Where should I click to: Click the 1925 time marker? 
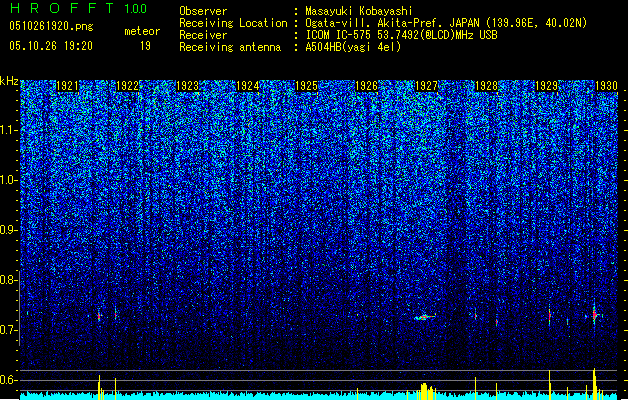point(306,86)
